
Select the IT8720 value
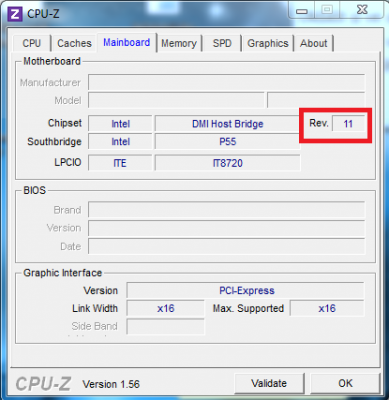228,163
